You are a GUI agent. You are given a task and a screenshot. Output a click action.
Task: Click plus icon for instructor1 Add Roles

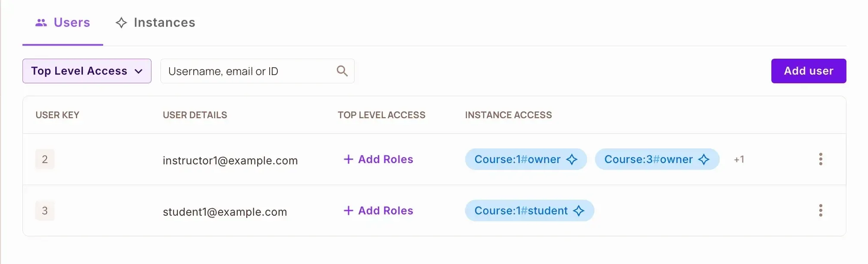click(348, 159)
